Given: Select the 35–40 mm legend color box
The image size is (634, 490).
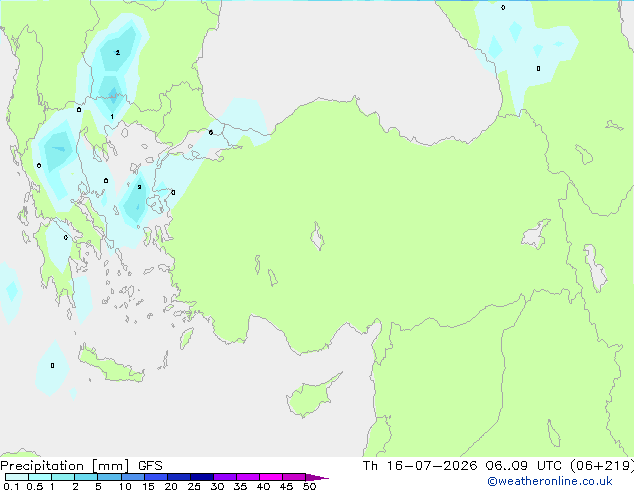Looking at the screenshot, I should [248, 477].
